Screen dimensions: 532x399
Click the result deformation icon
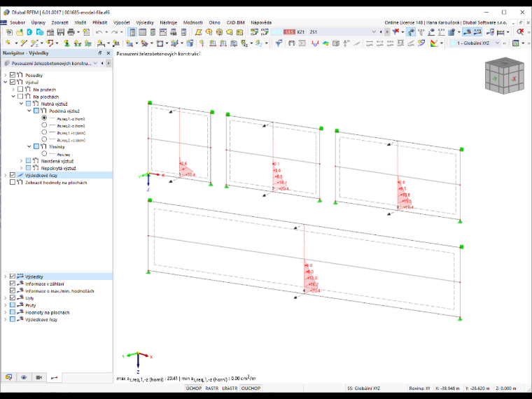click(315, 43)
